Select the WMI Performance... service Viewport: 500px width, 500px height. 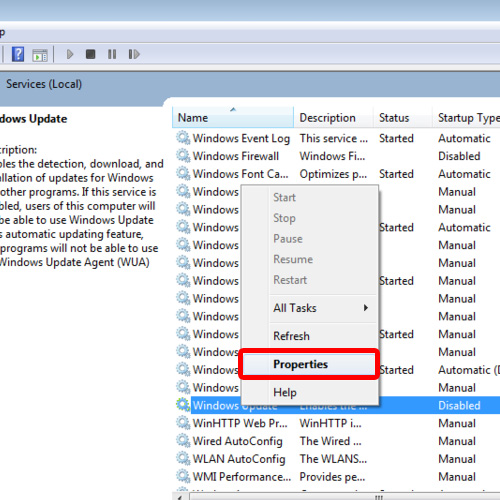pos(242,477)
